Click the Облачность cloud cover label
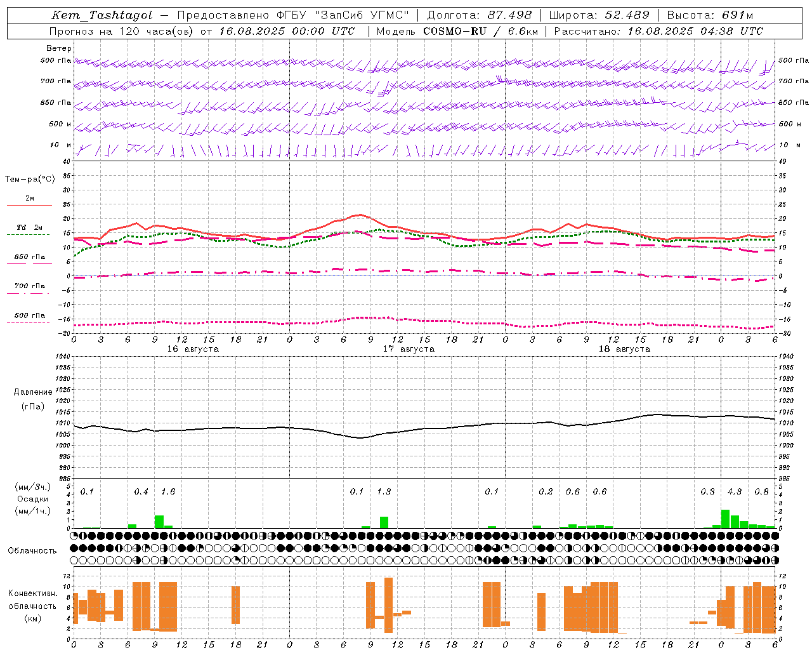Viewport: 812px width, 650px height. coord(32,551)
